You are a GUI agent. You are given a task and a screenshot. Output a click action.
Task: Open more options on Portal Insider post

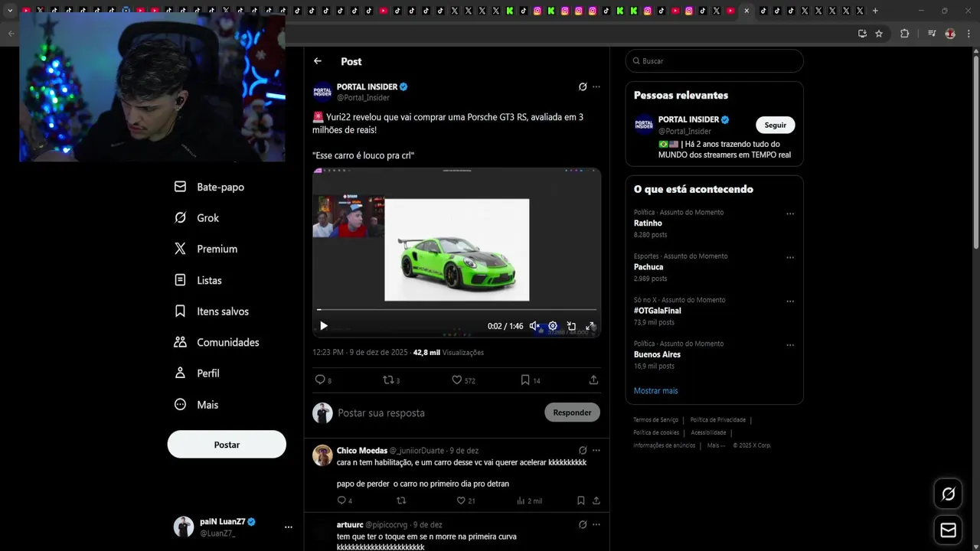pyautogui.click(x=596, y=86)
